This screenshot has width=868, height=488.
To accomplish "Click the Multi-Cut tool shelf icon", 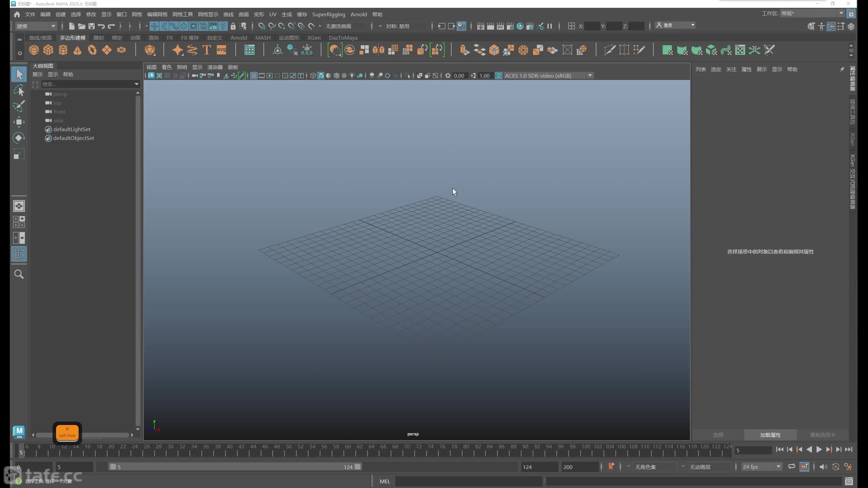I will [x=609, y=50].
